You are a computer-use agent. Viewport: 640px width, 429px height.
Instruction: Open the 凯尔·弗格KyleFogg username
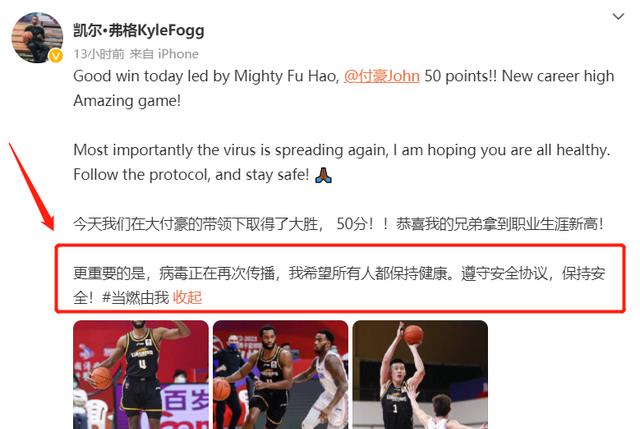(x=139, y=30)
